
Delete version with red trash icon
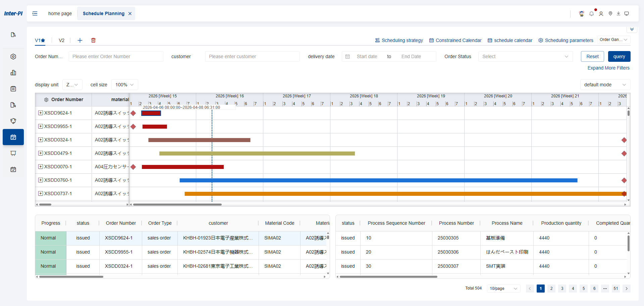coord(93,40)
